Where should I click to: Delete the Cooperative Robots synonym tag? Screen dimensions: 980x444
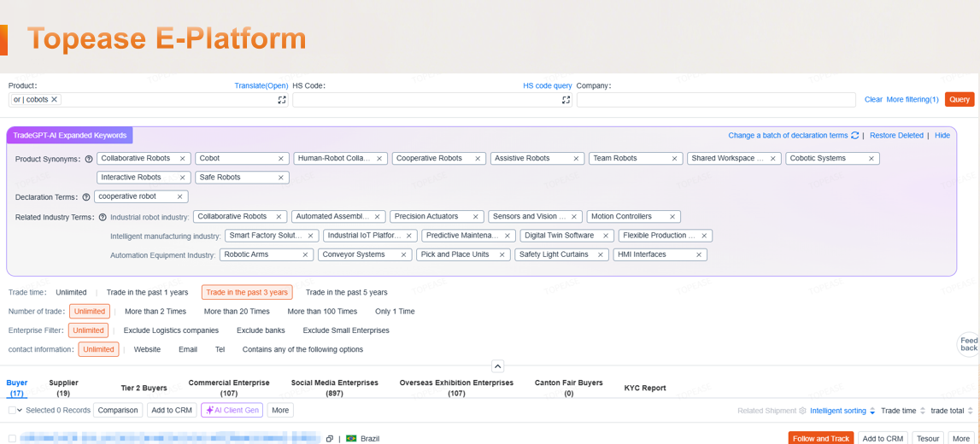478,159
